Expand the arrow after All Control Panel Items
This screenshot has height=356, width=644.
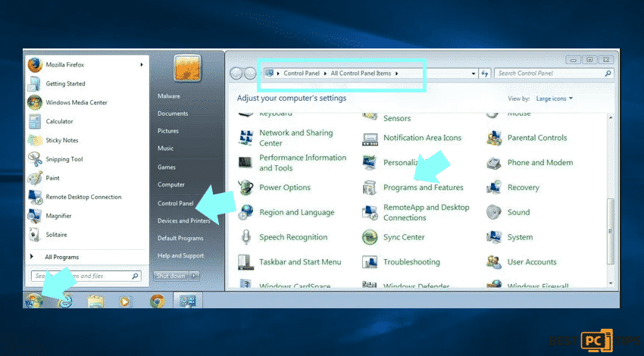397,73
